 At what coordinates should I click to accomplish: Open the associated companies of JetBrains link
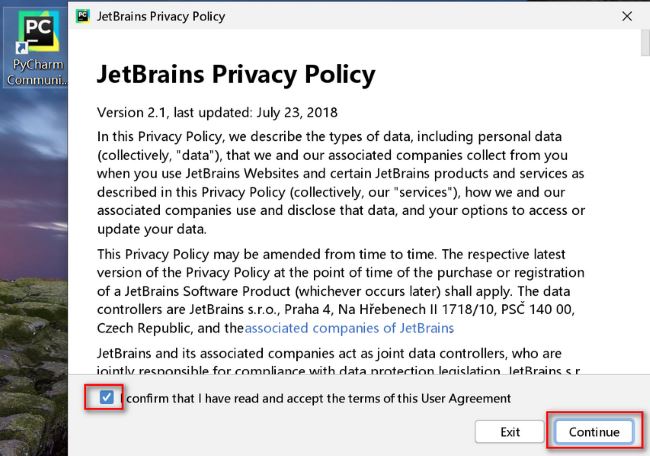pyautogui.click(x=349, y=328)
